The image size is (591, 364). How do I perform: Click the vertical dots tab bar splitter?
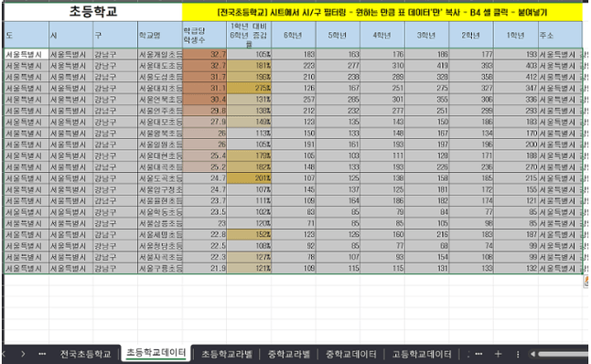pos(518,354)
